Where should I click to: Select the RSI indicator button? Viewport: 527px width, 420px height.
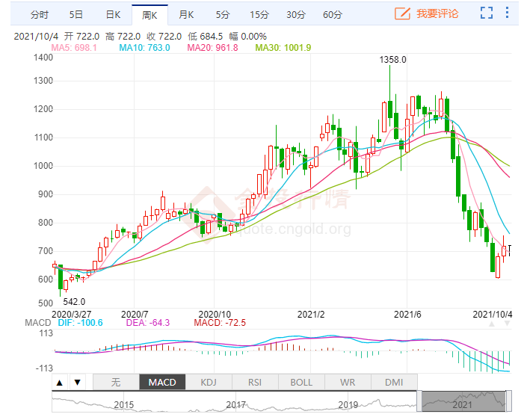coord(255,383)
